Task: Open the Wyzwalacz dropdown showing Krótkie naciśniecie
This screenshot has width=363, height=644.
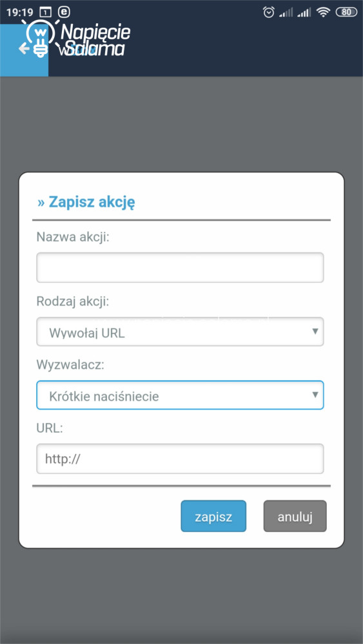Action: 180,395
